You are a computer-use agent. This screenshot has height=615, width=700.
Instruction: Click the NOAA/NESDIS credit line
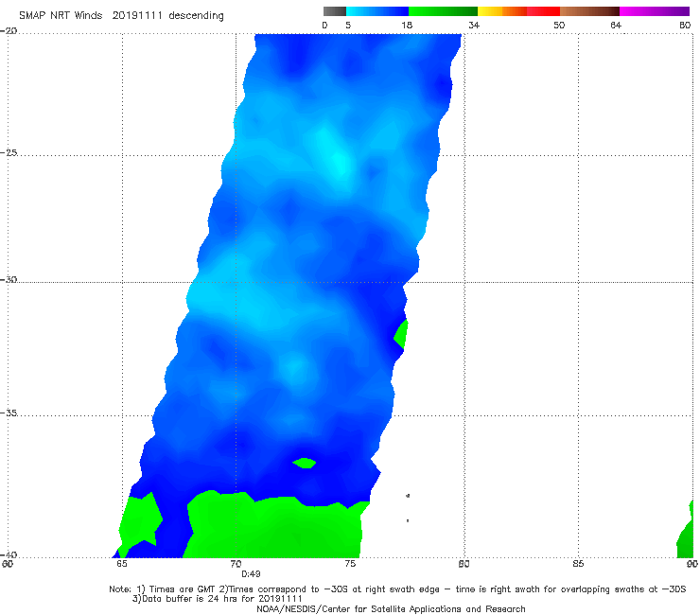391,609
